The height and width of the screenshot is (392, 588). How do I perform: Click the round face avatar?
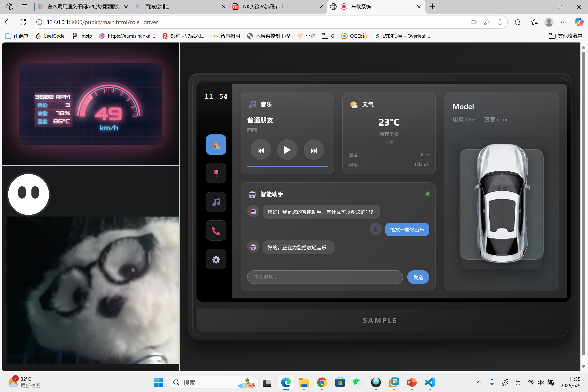[28, 194]
